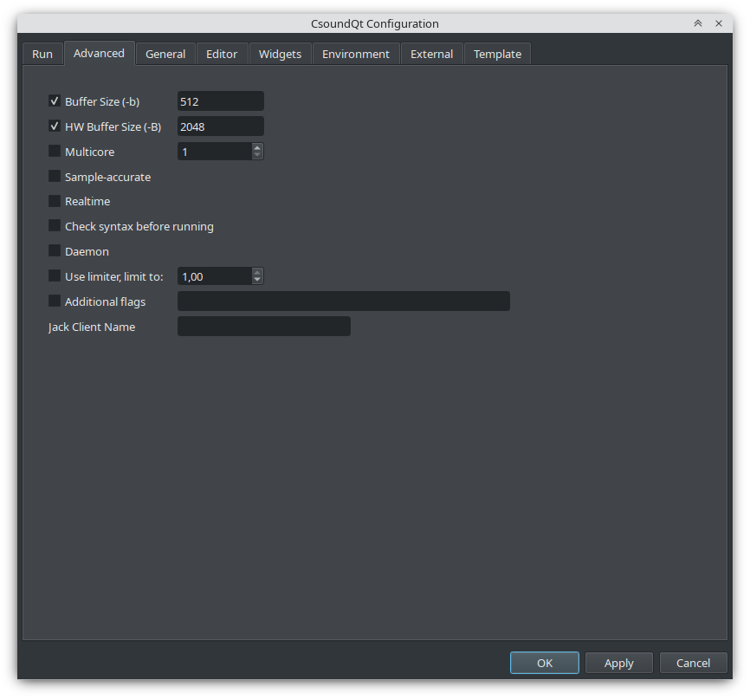
Task: Click the Apply button
Action: click(x=619, y=663)
